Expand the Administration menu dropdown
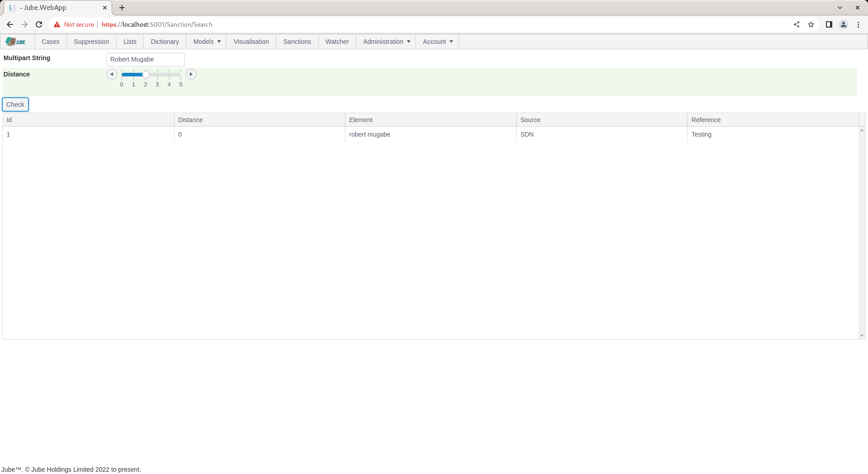Viewport: 868px width, 474px height. [387, 42]
